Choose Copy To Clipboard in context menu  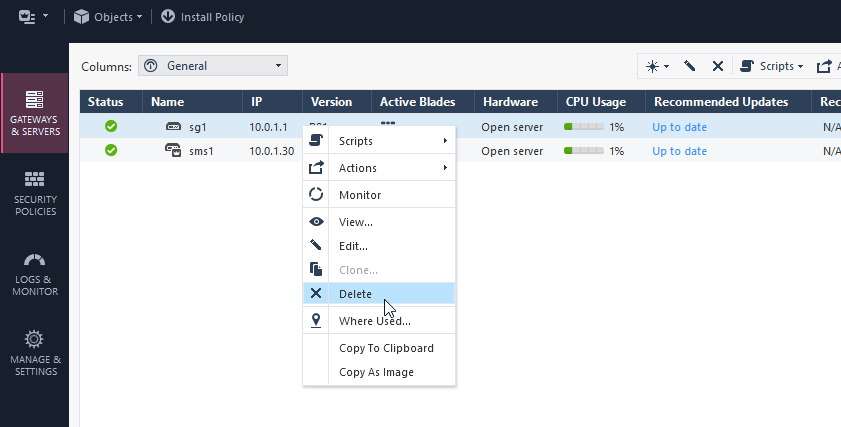coord(379,348)
